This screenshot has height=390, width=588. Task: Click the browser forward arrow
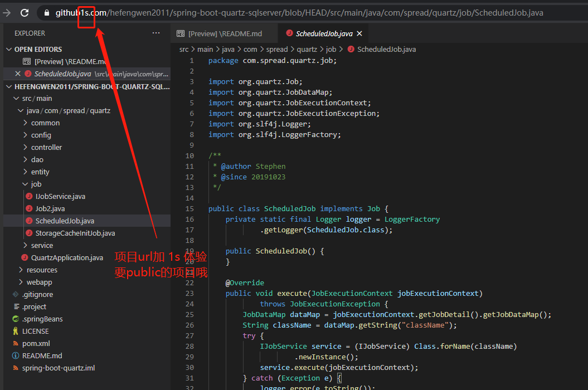click(6, 13)
